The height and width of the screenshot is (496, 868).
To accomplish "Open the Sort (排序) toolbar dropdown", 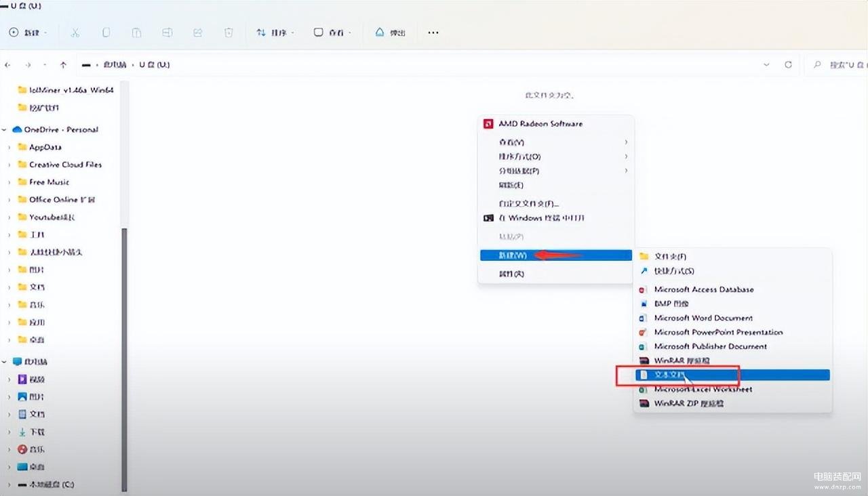I will pos(275,33).
